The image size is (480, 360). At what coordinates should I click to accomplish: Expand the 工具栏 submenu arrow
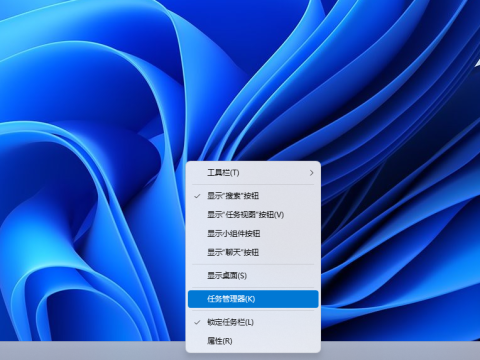(311, 173)
